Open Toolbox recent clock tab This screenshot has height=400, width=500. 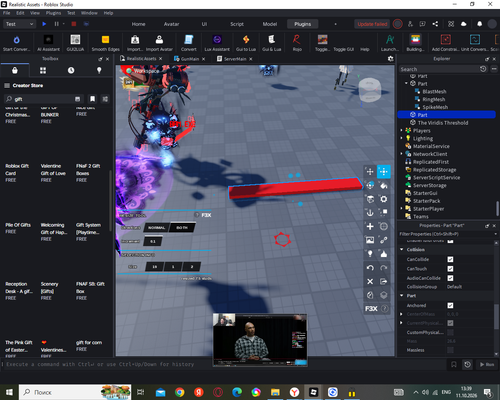click(71, 70)
